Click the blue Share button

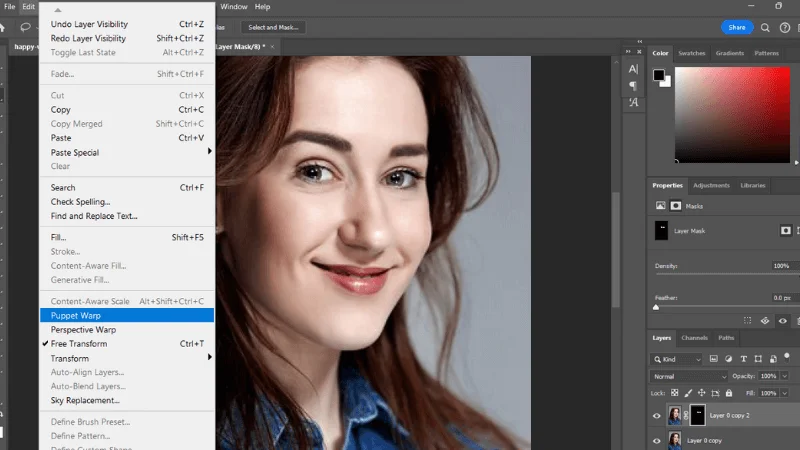[737, 28]
